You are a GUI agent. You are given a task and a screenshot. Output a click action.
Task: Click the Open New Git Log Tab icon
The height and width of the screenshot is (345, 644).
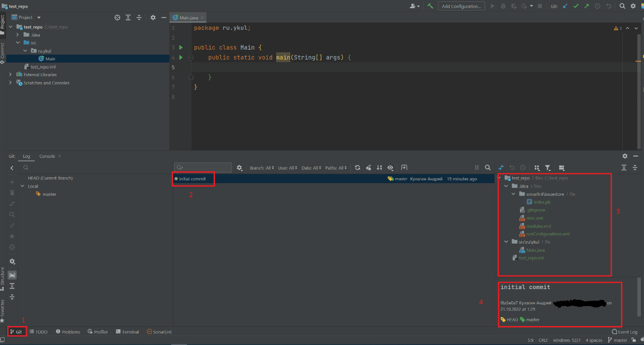(404, 168)
